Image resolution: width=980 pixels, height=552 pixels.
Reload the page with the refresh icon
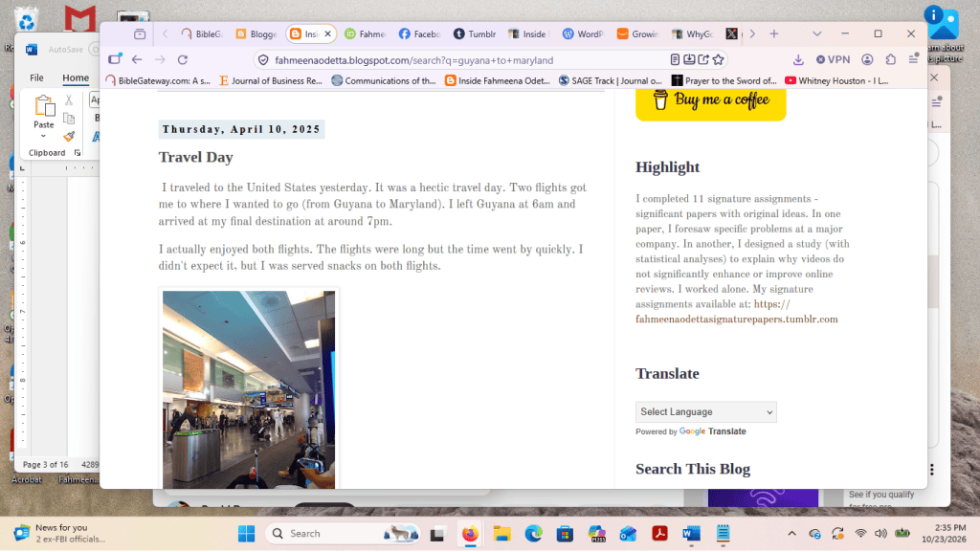(x=183, y=60)
